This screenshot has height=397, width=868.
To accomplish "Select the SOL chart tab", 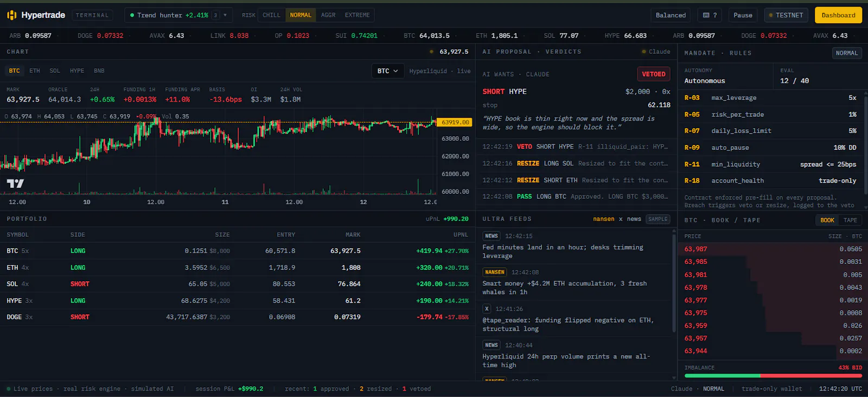I will [x=55, y=71].
